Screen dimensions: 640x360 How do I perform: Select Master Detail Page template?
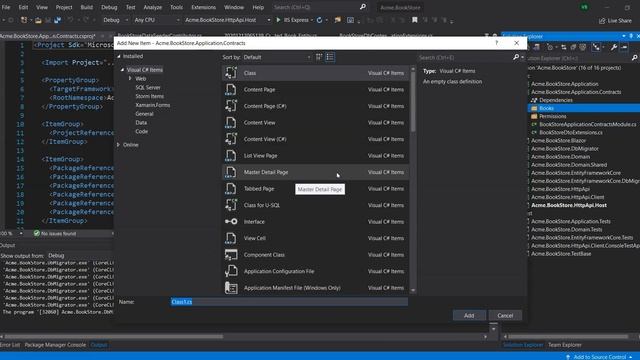coord(315,172)
